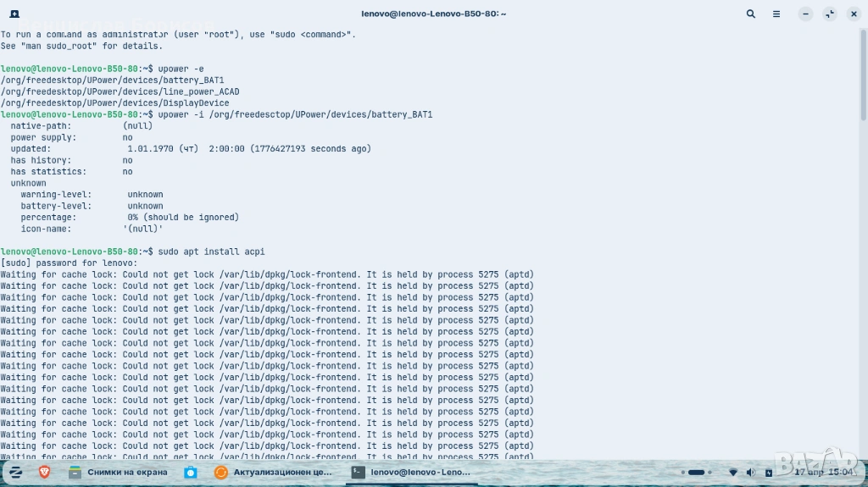This screenshot has height=487, width=868.
Task: Switch to the Актуализационен център window
Action: click(x=273, y=472)
